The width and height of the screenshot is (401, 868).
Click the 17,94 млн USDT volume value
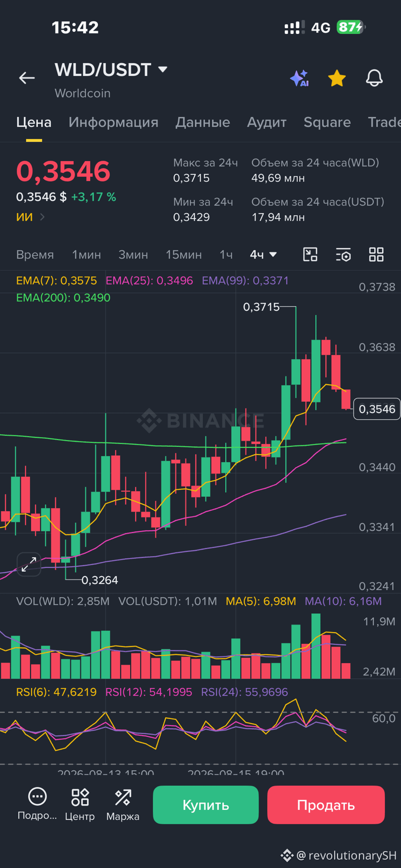(278, 217)
